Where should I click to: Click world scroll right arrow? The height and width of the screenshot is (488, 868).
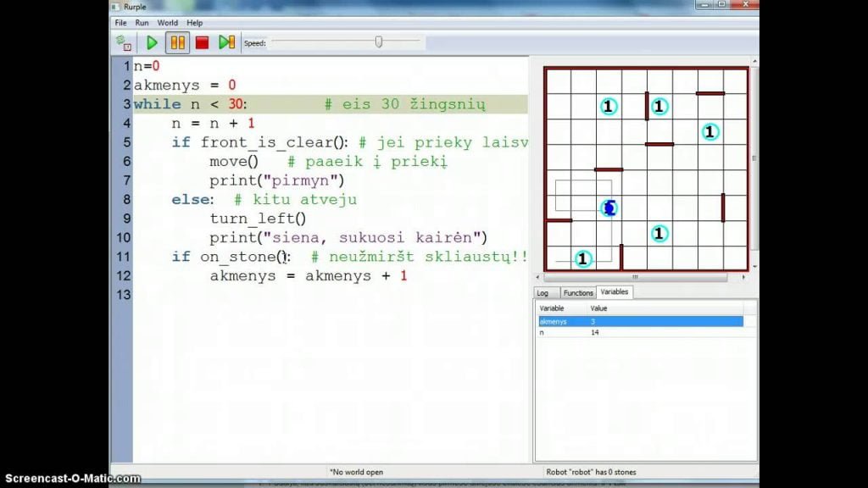point(743,277)
